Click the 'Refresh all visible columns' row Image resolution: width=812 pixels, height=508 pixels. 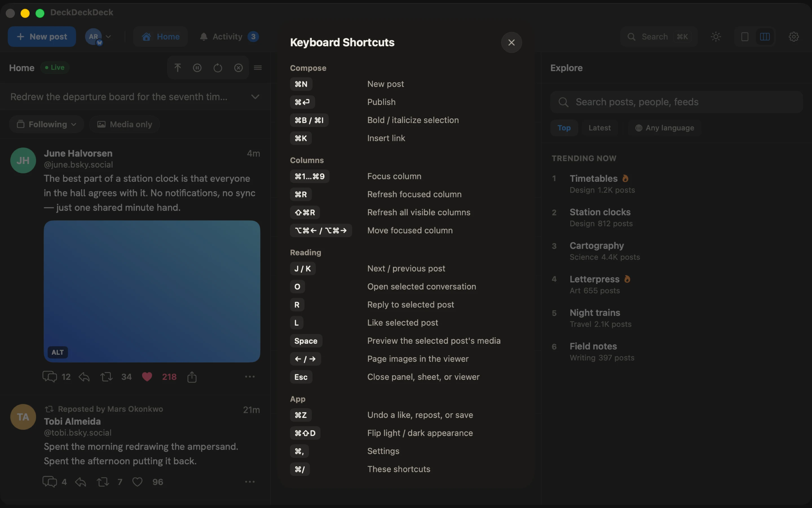coord(406,212)
